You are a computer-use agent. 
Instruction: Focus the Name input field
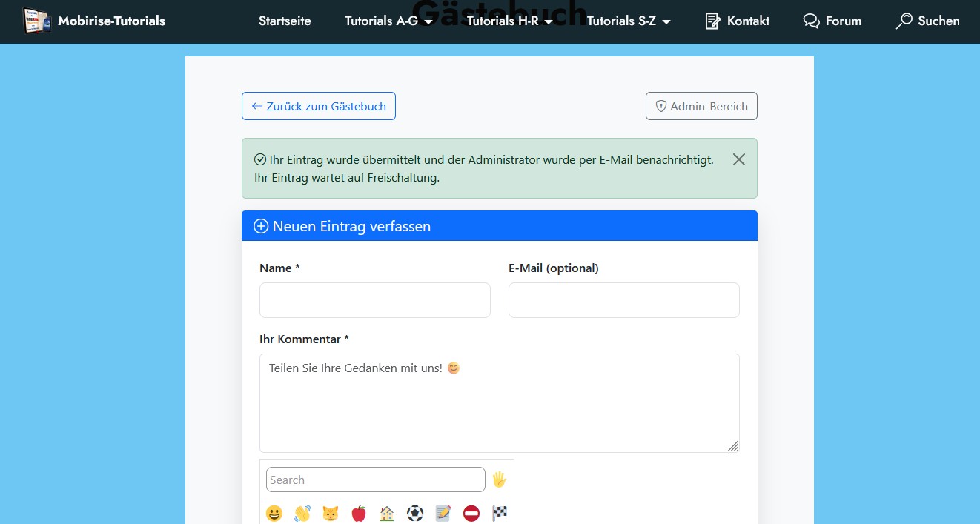(375, 300)
